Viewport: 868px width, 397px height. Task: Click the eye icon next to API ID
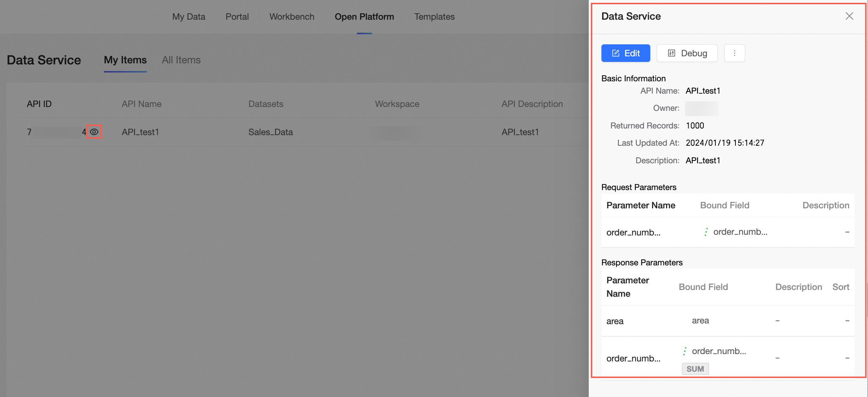[94, 132]
